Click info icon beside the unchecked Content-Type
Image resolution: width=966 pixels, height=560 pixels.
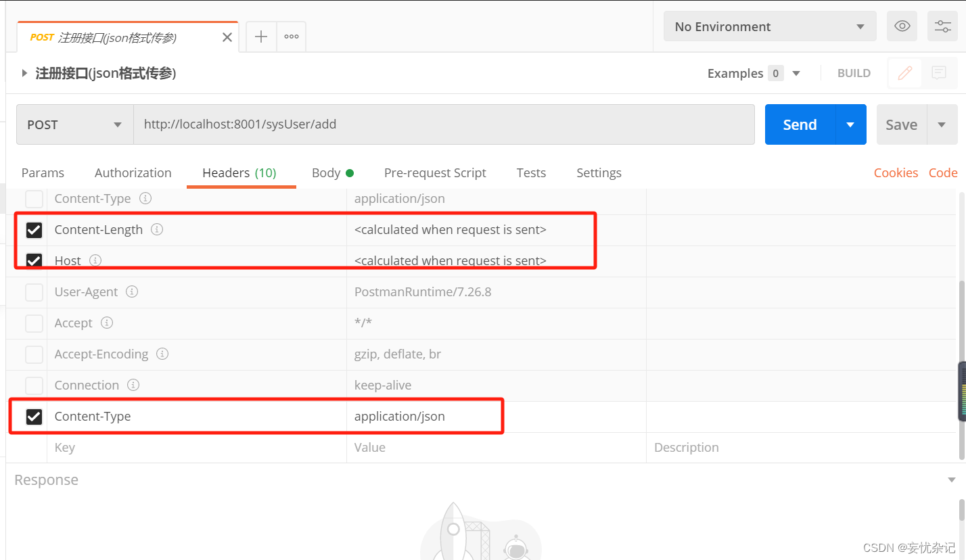pyautogui.click(x=145, y=199)
